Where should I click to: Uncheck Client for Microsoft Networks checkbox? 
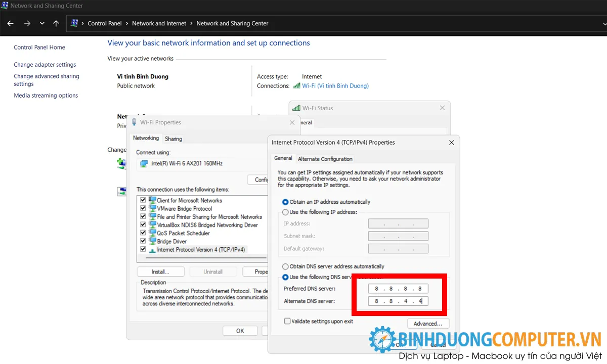point(143,200)
